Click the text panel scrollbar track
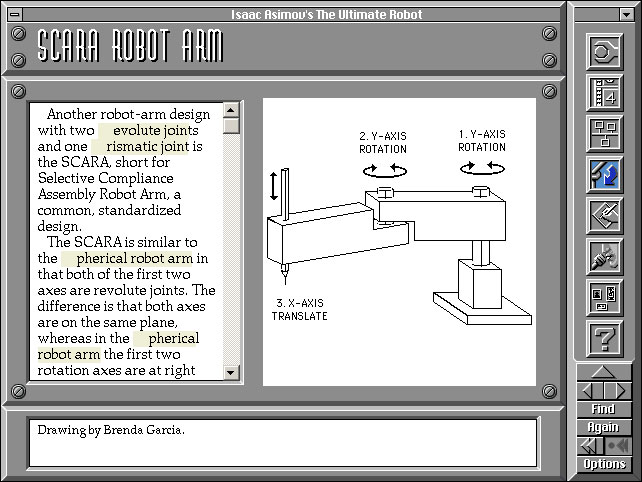 click(231, 249)
